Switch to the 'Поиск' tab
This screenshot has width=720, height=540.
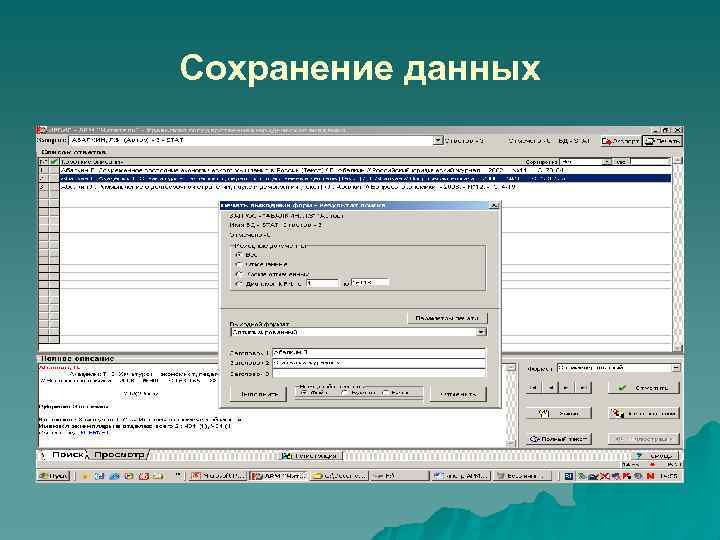point(67,455)
